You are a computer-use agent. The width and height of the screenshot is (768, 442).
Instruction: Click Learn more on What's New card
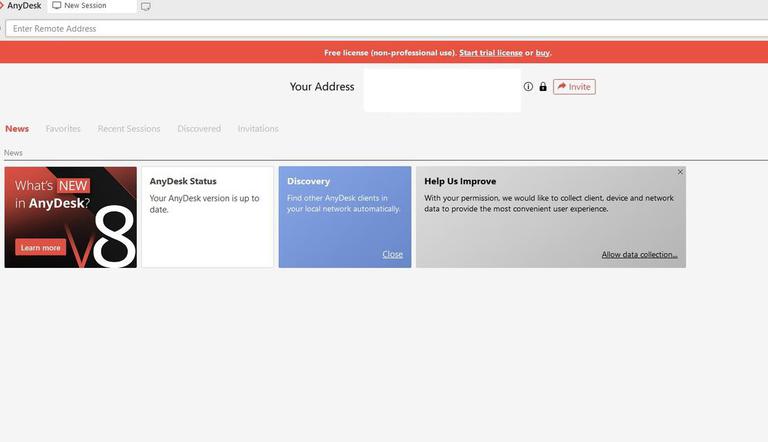pos(41,247)
